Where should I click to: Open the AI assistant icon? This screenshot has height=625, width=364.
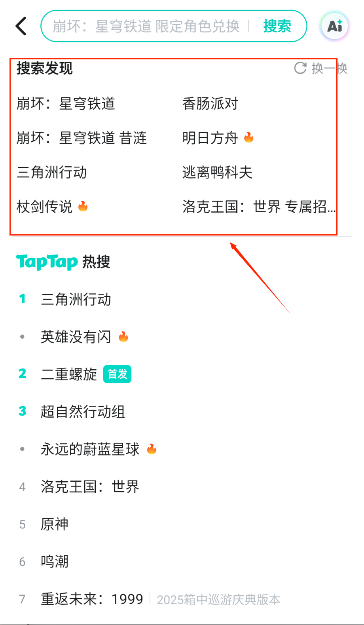coord(335,26)
